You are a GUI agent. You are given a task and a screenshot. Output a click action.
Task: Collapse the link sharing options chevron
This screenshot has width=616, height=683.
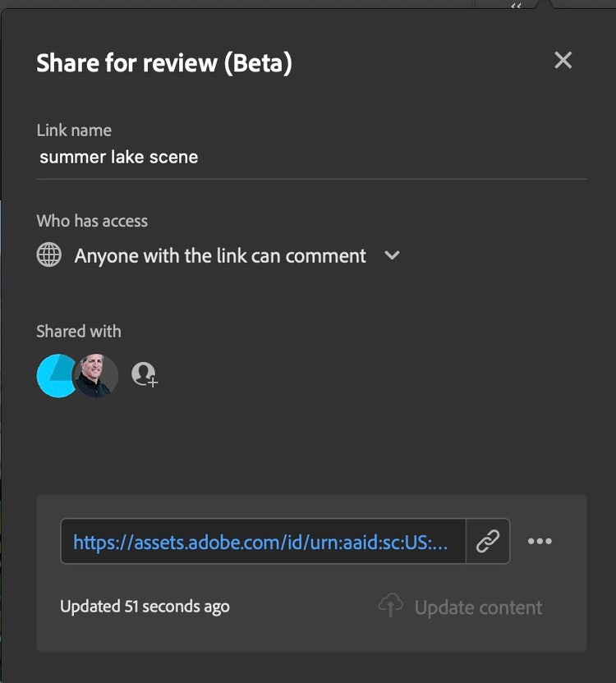tap(392, 256)
